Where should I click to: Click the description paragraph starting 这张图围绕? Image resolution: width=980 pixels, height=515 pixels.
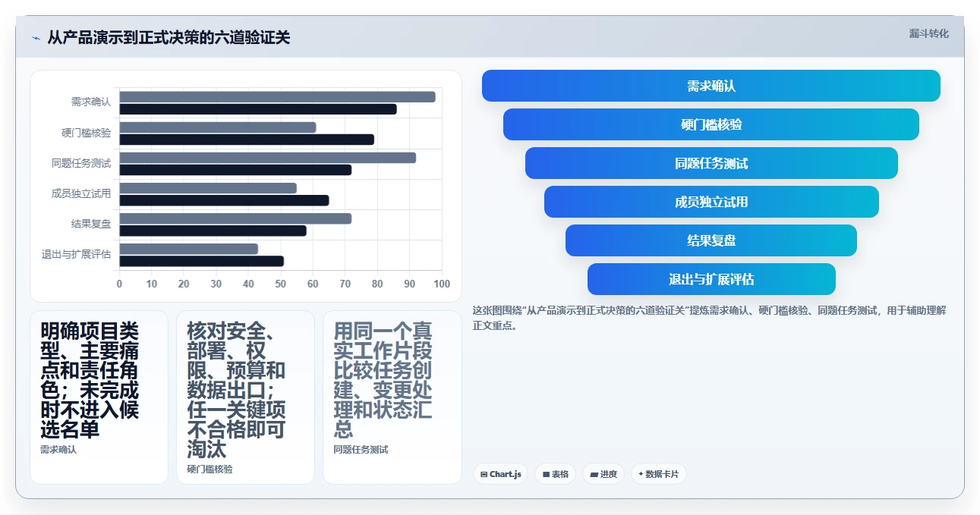pos(709,318)
